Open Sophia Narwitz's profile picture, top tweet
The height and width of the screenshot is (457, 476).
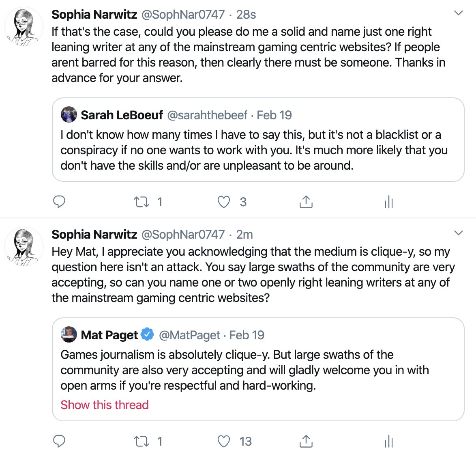click(24, 27)
